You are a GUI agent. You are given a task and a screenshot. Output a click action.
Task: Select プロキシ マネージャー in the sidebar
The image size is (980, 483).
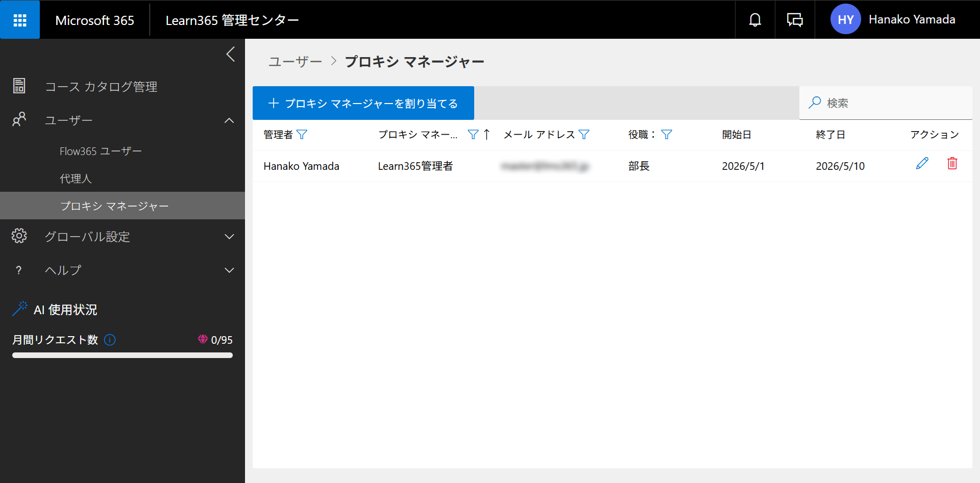[122, 206]
